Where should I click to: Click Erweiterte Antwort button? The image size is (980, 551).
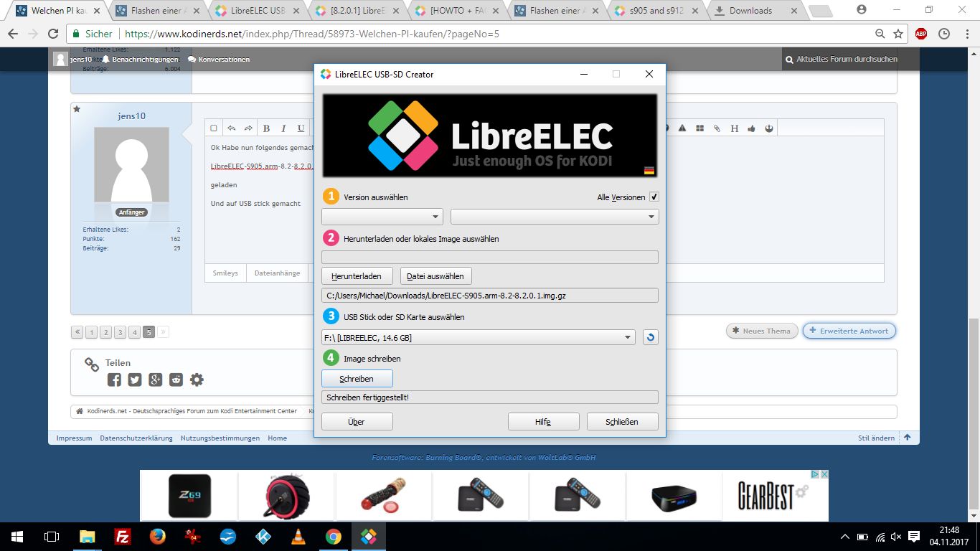(x=849, y=331)
